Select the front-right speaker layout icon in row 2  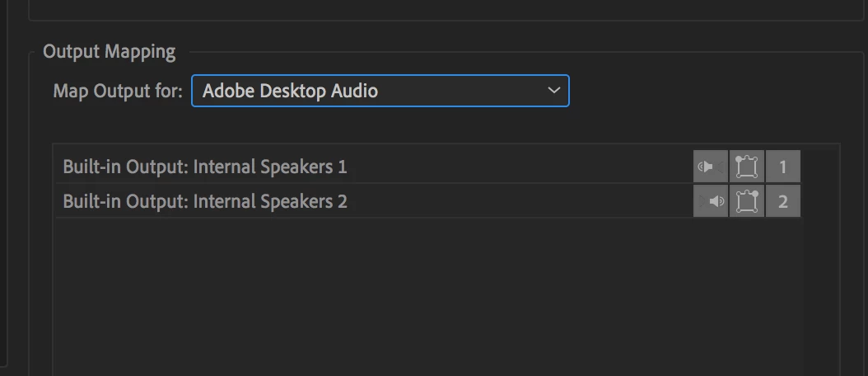(x=747, y=201)
